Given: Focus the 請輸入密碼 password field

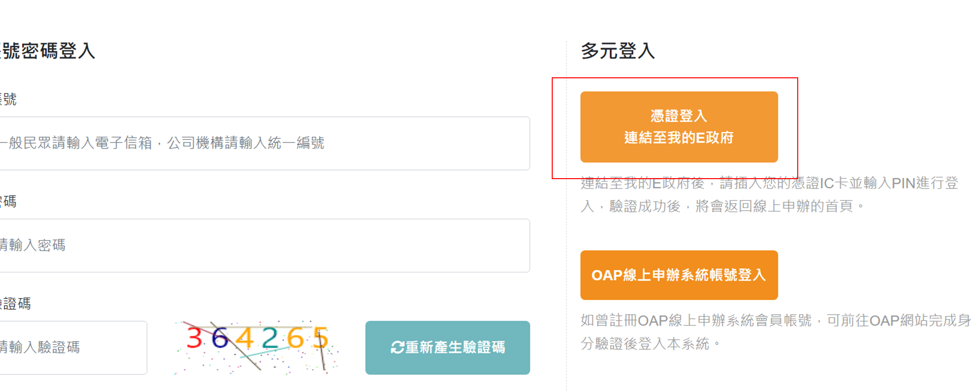Looking at the screenshot, I should pyautogui.click(x=264, y=245).
